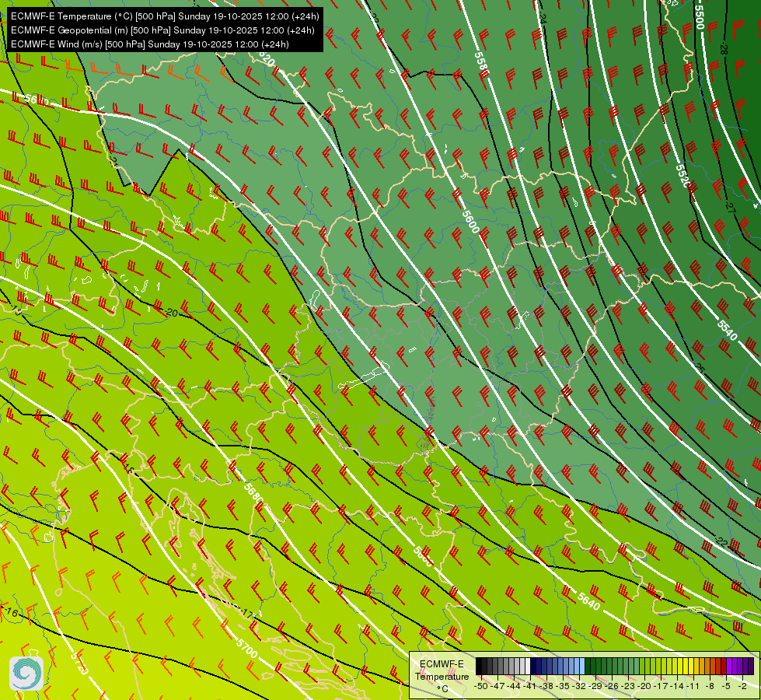Click the ECMWF-E Temperature 500 hPa title line
This screenshot has height=700, width=761.
pos(165,16)
